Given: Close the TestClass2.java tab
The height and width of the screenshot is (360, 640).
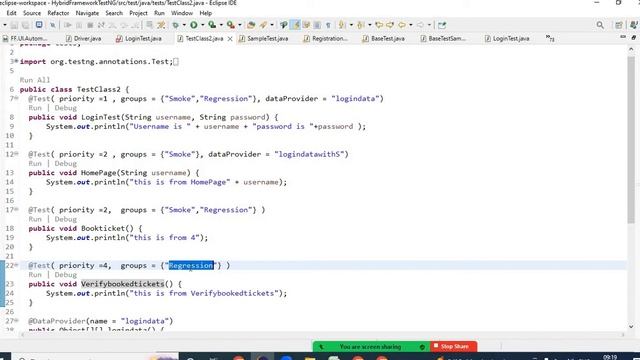Looking at the screenshot, I should pyautogui.click(x=230, y=39).
